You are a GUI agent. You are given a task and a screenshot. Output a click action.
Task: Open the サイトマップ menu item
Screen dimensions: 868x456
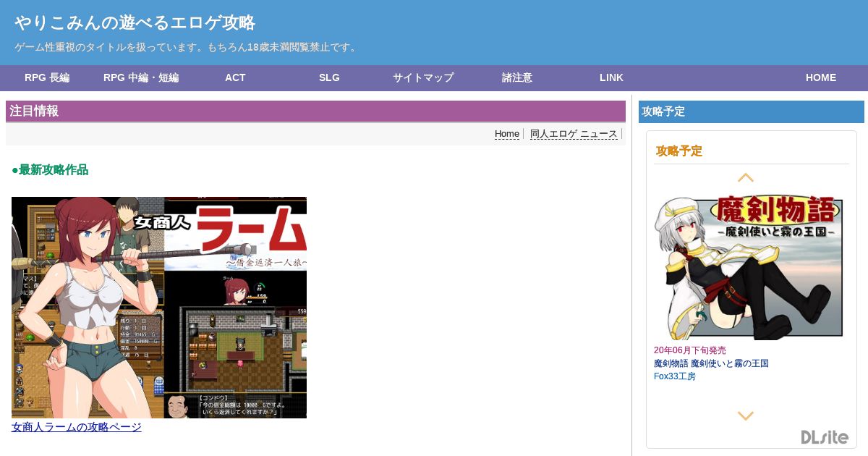(423, 77)
